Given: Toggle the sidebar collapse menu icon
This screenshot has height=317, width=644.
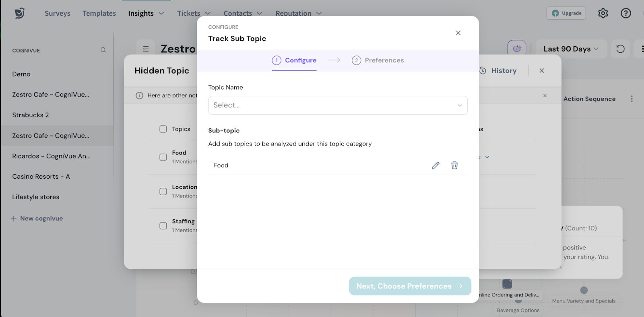Looking at the screenshot, I should click(x=146, y=49).
